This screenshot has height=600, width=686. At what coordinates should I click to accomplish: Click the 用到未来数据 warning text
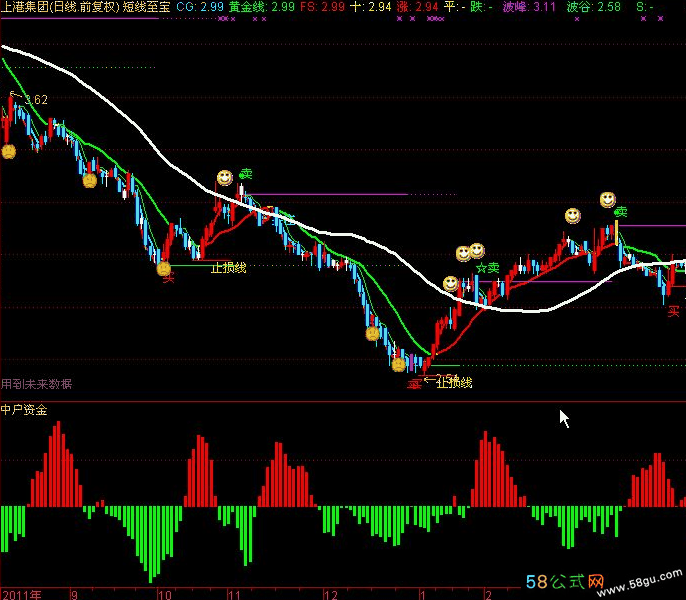[x=37, y=384]
